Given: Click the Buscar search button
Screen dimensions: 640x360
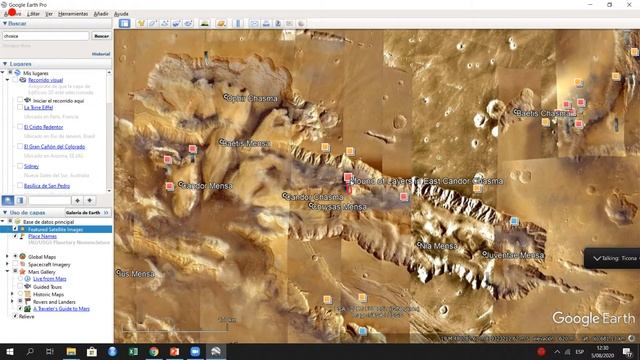Looking at the screenshot, I should pyautogui.click(x=101, y=36).
